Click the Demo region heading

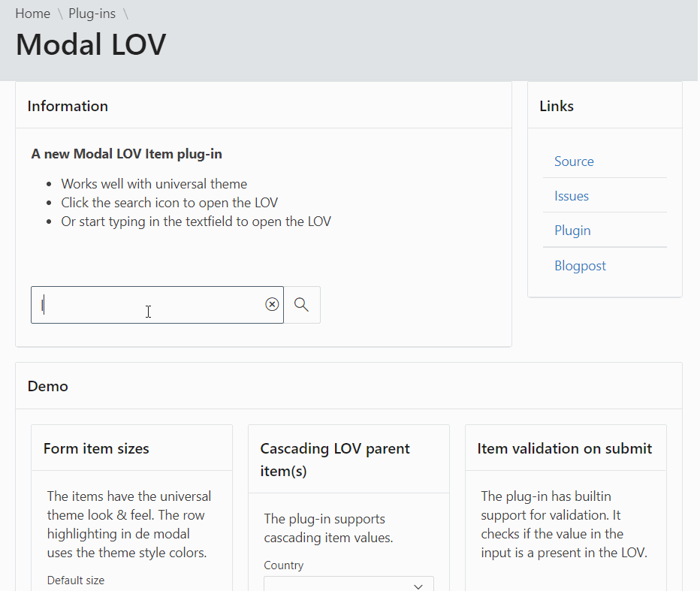(x=48, y=386)
